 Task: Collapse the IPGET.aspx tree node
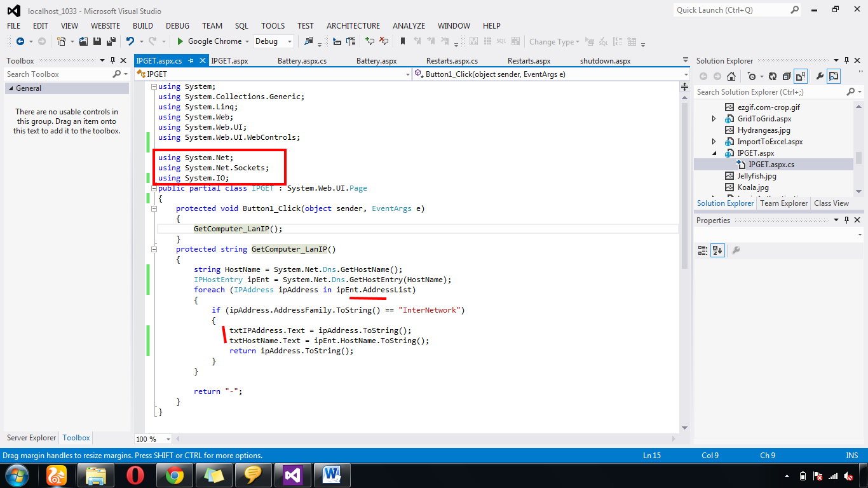(x=715, y=152)
